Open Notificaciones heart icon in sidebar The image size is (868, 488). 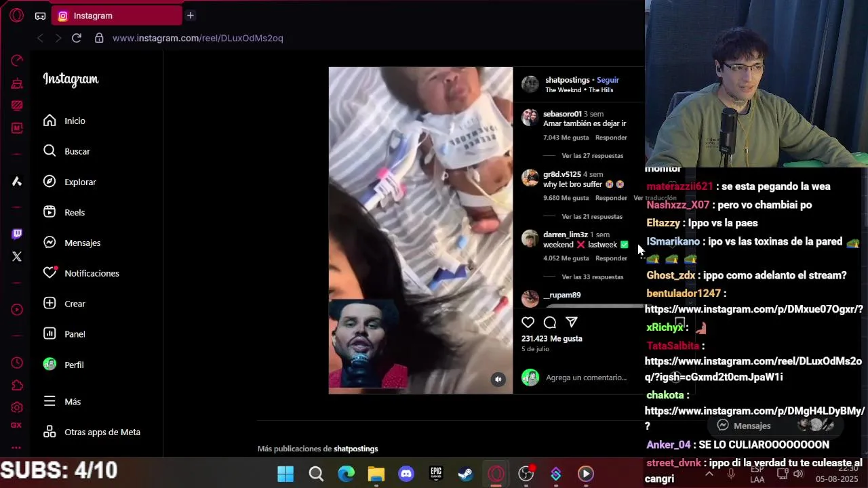(x=50, y=273)
